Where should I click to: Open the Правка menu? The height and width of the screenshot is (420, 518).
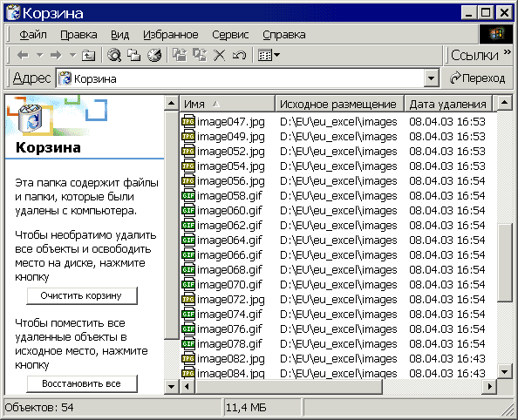78,35
